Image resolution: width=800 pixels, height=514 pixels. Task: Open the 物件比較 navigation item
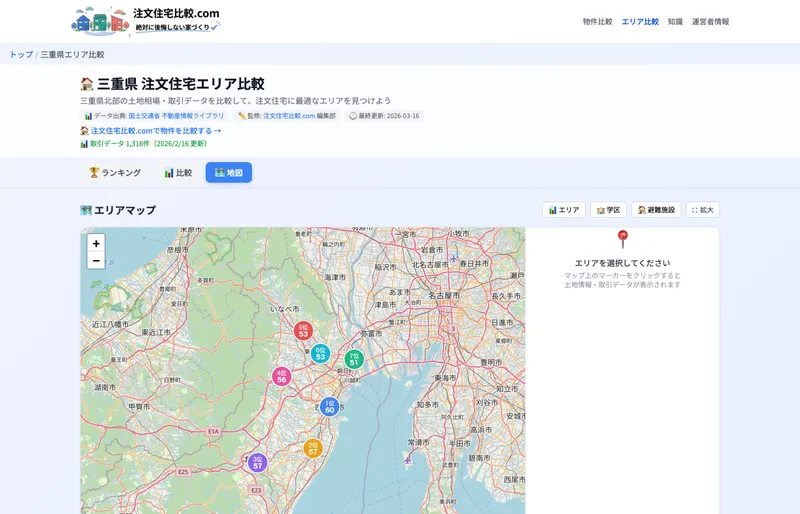[x=597, y=21]
